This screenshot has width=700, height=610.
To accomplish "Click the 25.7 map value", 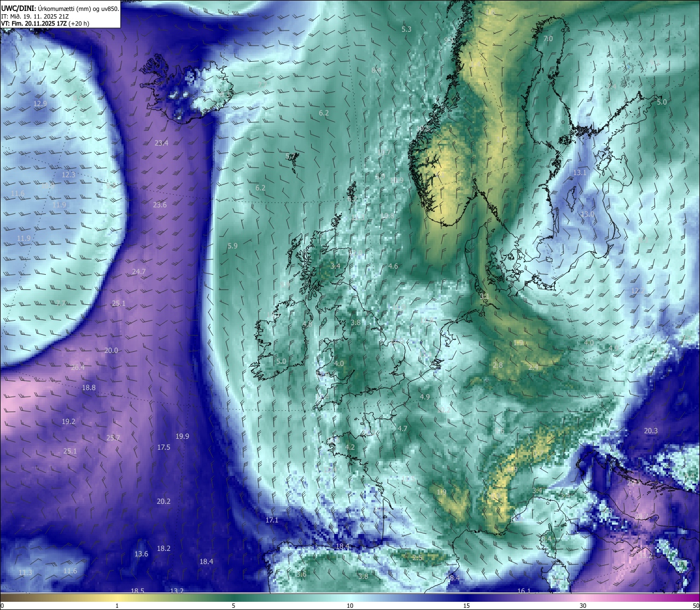I will point(113,438).
